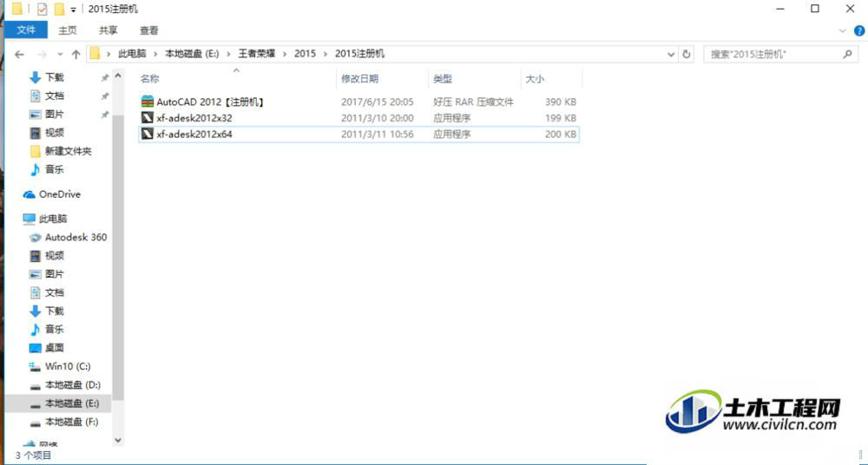Click the properties checkmark icon in title bar

42,9
